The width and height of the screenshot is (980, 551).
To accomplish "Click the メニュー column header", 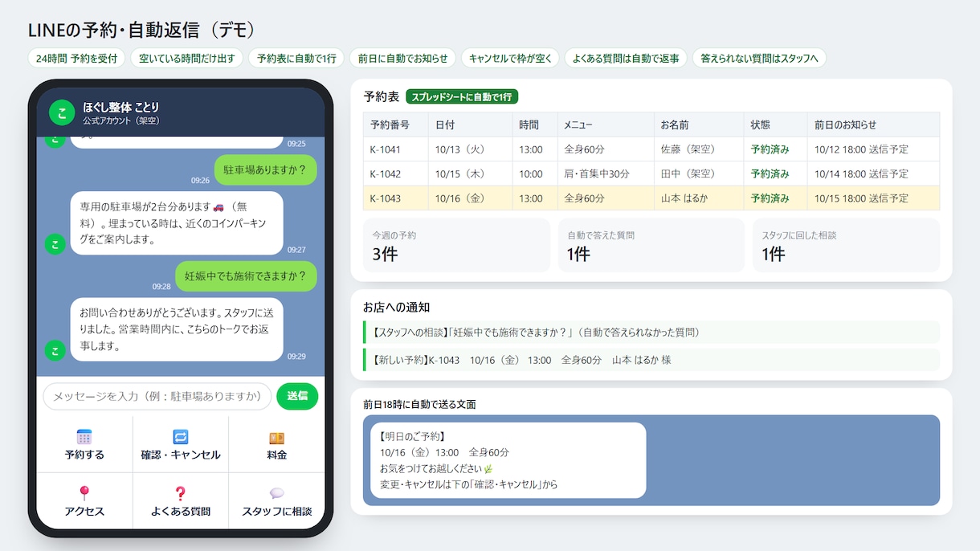I will (x=606, y=124).
